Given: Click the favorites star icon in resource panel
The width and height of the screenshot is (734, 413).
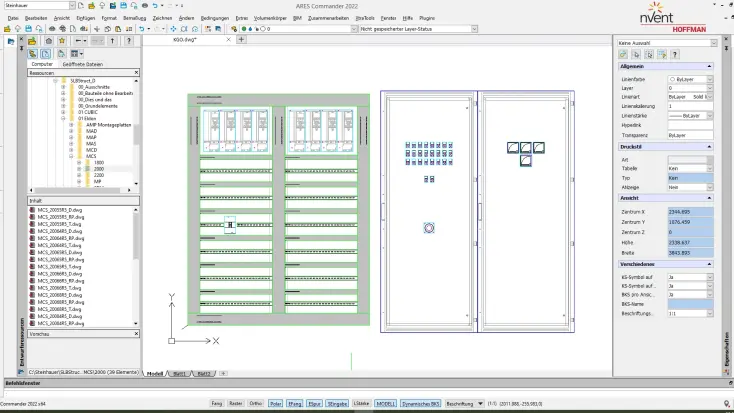Looking at the screenshot, I should click(x=62, y=41).
